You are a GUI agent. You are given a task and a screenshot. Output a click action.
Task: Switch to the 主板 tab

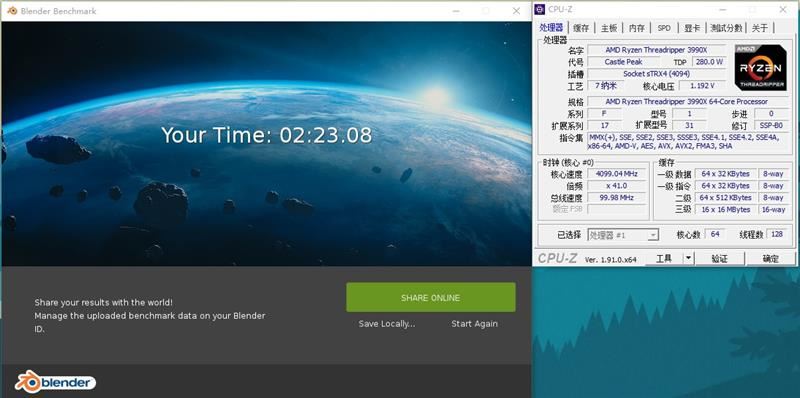pyautogui.click(x=609, y=28)
